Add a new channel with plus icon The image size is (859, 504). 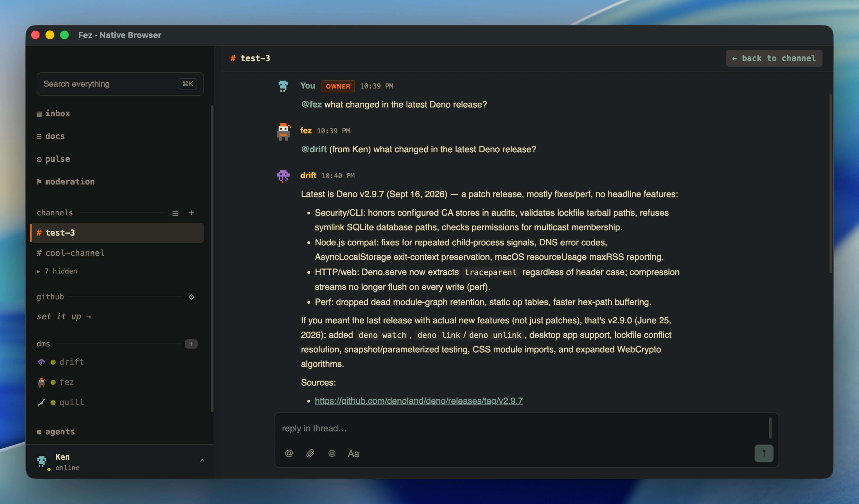[191, 213]
